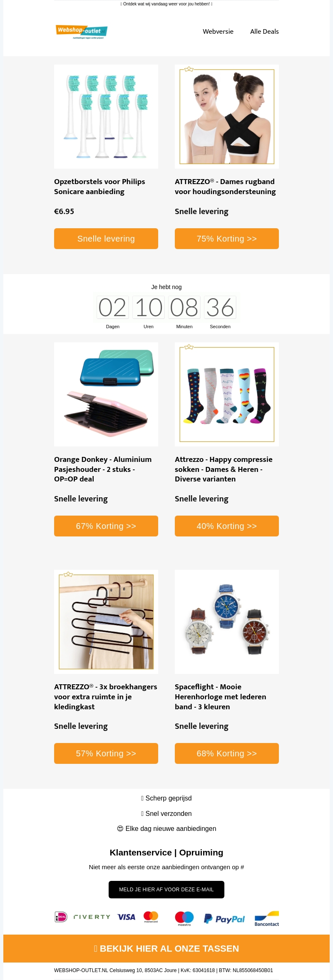The width and height of the screenshot is (333, 980).
Task: Click the Webshop-outlet logo
Action: click(82, 32)
